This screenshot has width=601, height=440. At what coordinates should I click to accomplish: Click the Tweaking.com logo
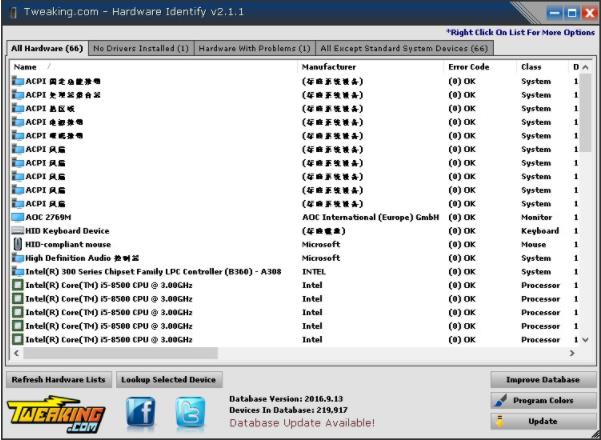(x=58, y=412)
